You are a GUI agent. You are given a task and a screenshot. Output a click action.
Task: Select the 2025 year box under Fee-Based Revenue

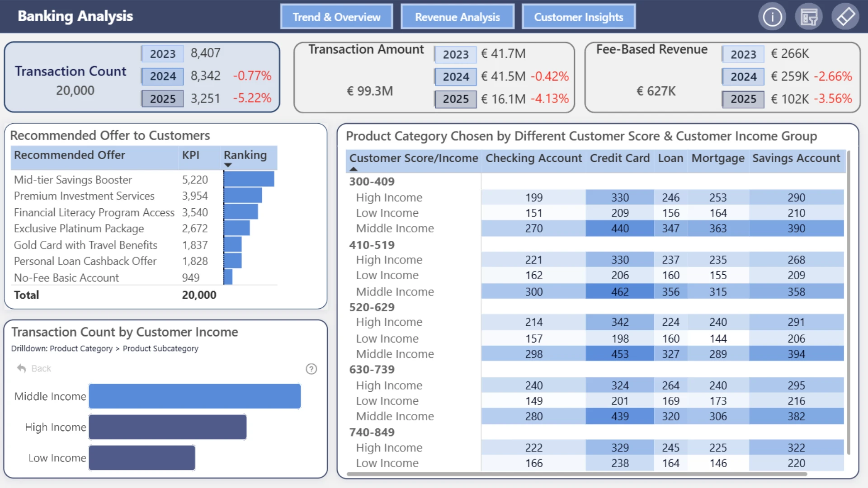[743, 99]
